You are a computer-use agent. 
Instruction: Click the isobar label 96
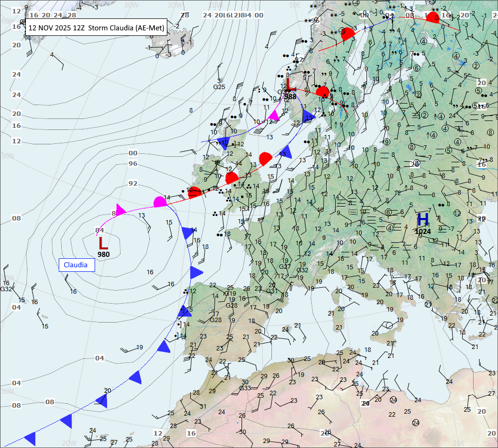click(133, 164)
